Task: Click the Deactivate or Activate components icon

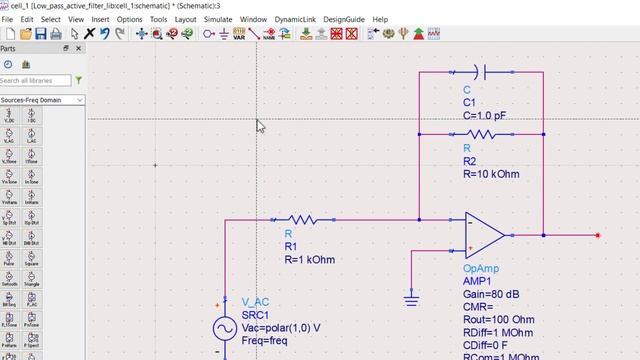Action: 336,34
